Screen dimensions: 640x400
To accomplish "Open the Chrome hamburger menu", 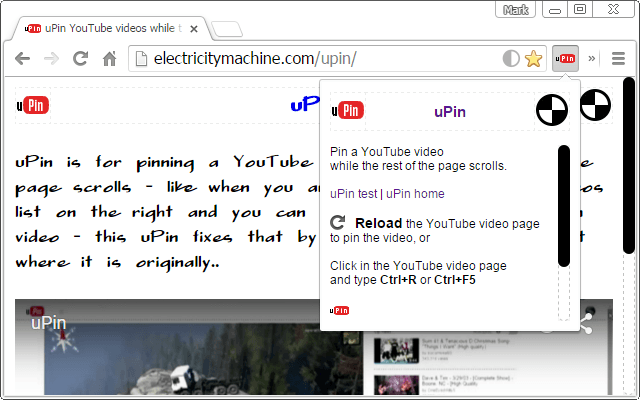I will [618, 59].
